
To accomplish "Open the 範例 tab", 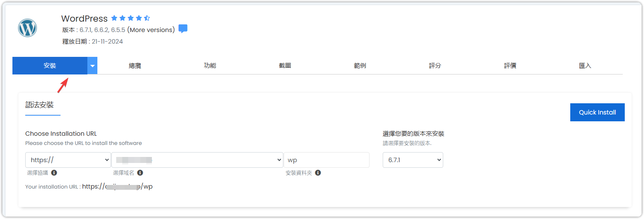I will (x=360, y=66).
